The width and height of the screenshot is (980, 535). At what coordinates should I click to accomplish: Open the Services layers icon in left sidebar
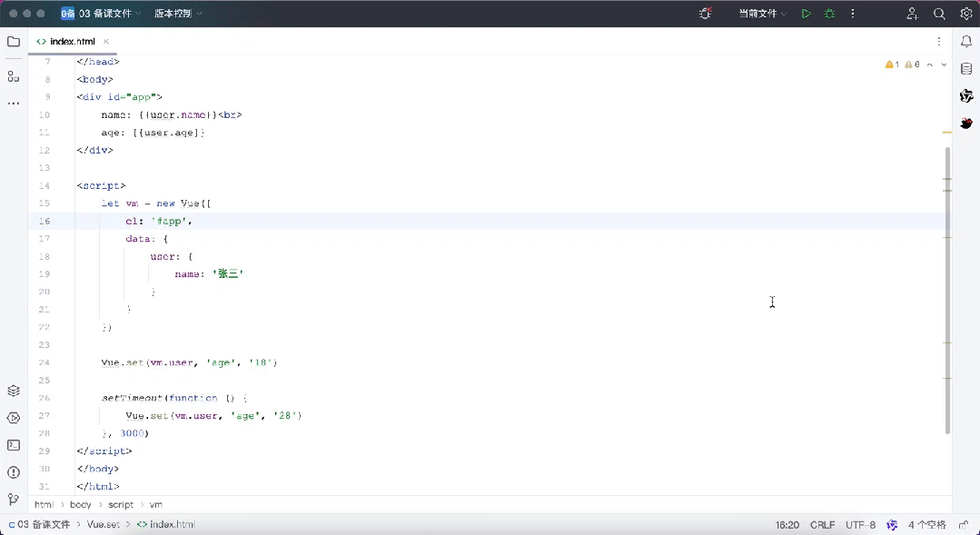[13, 391]
